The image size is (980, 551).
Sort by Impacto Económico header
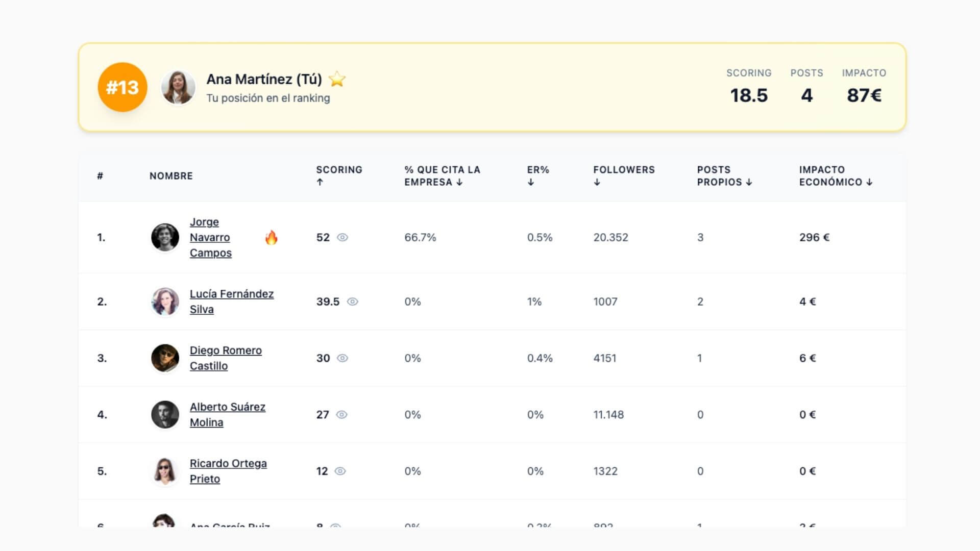[835, 176]
